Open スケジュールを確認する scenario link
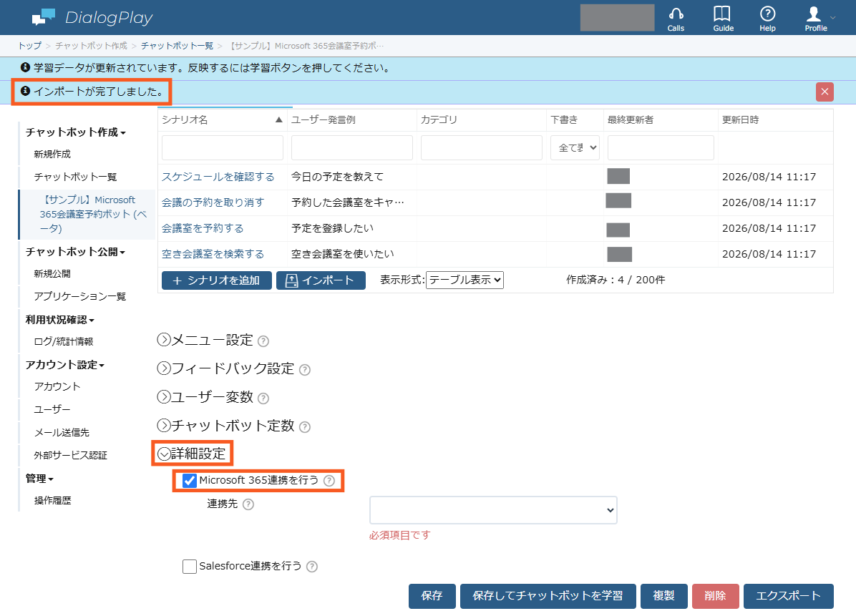Viewport: 856px width, 616px height. coord(218,177)
